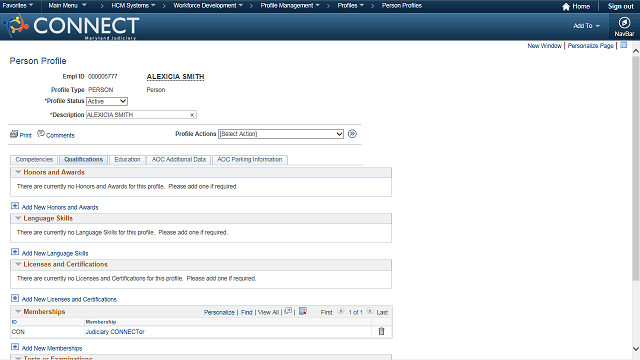The width and height of the screenshot is (640, 360).
Task: Click plus icon for Language Skills
Action: point(15,252)
